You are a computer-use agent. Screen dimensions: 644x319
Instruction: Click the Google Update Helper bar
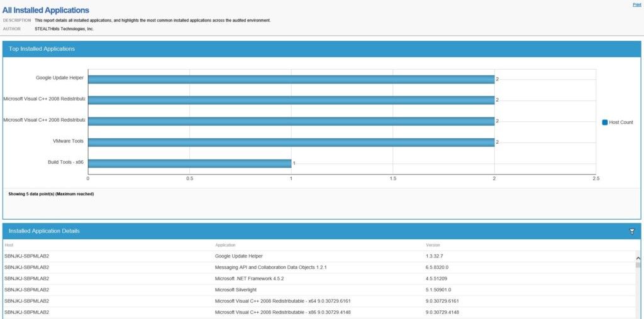[291, 79]
